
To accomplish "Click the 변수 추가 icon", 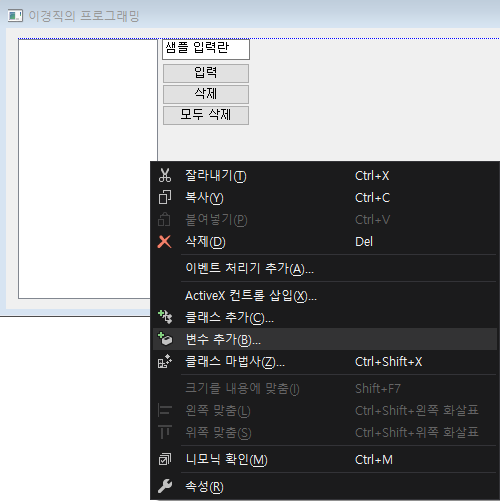I will pos(165,339).
